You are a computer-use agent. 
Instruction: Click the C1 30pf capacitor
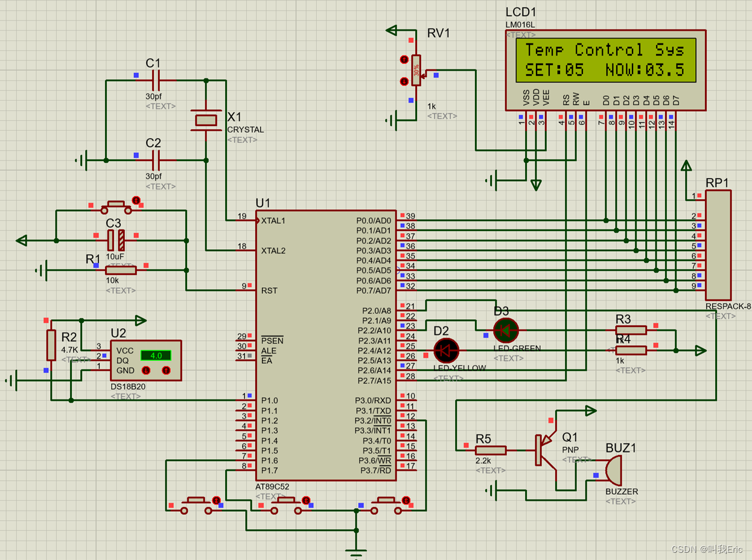click(155, 80)
